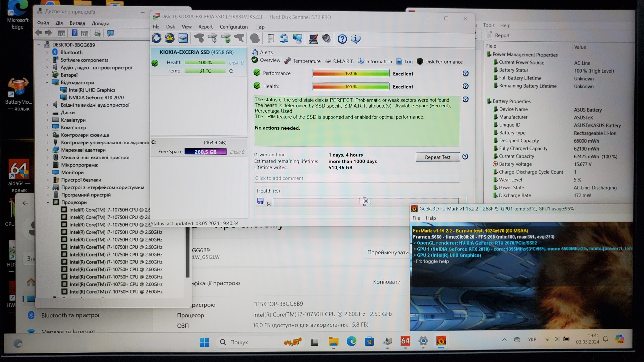
Task: Collapse the Процесори tree node
Action: coord(48,202)
